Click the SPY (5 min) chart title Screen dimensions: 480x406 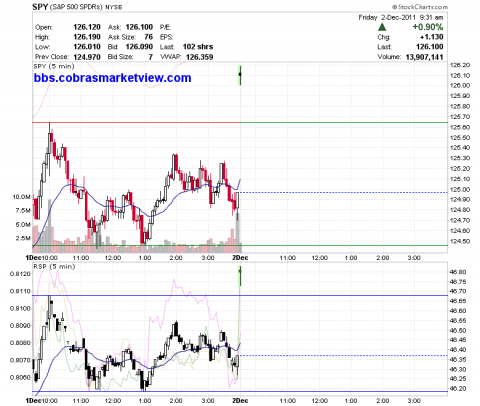[x=54, y=66]
